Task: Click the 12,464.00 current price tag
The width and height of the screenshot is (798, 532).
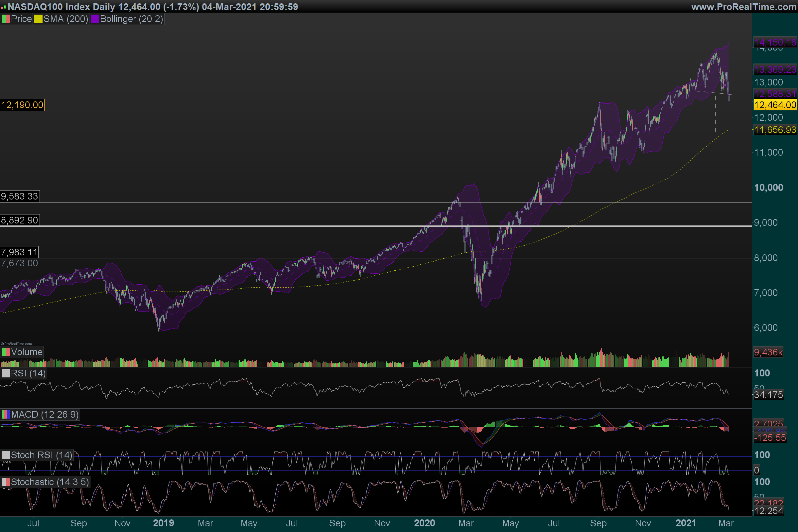Action: (x=775, y=105)
